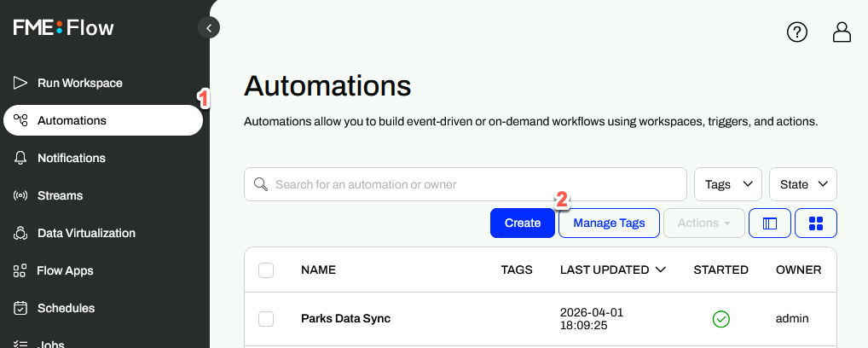Open the Tags filter dropdown
868x348 pixels.
point(728,184)
